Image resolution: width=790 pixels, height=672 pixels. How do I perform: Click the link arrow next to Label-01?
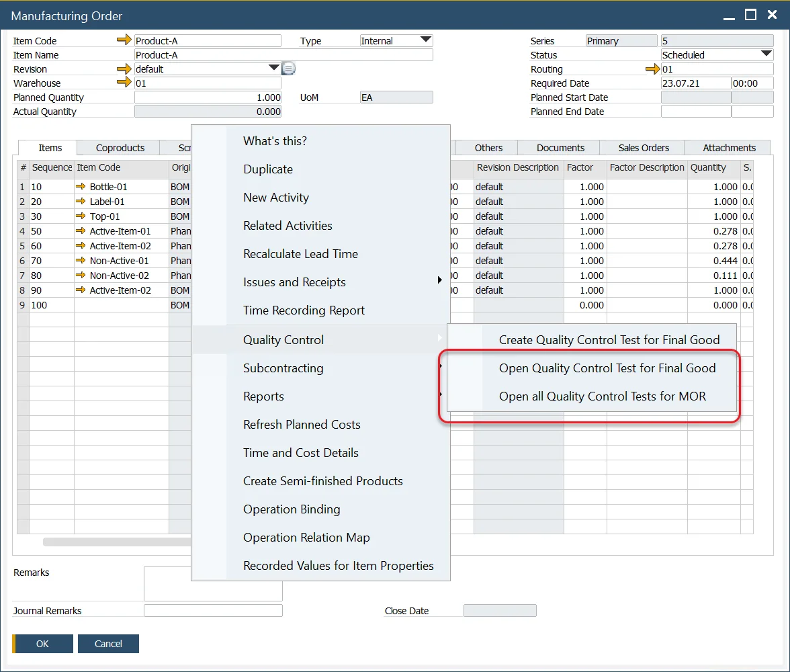(81, 202)
